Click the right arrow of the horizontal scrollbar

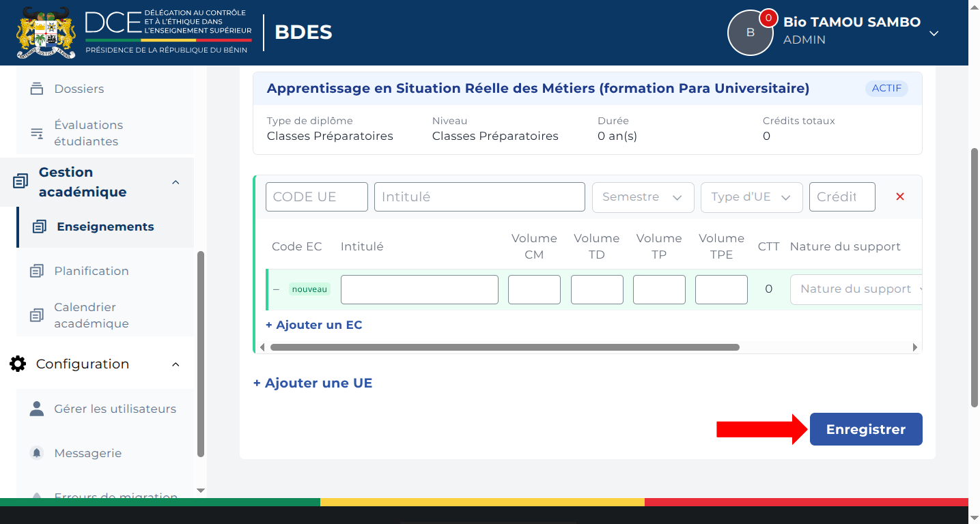click(x=915, y=347)
